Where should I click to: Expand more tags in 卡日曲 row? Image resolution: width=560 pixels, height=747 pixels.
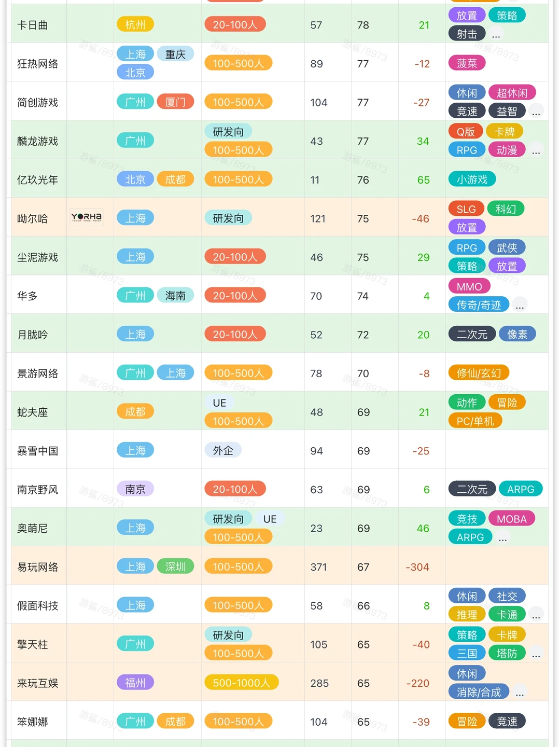496,34
